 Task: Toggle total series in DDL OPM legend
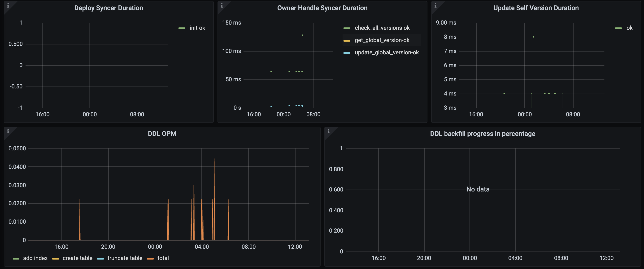[163, 258]
